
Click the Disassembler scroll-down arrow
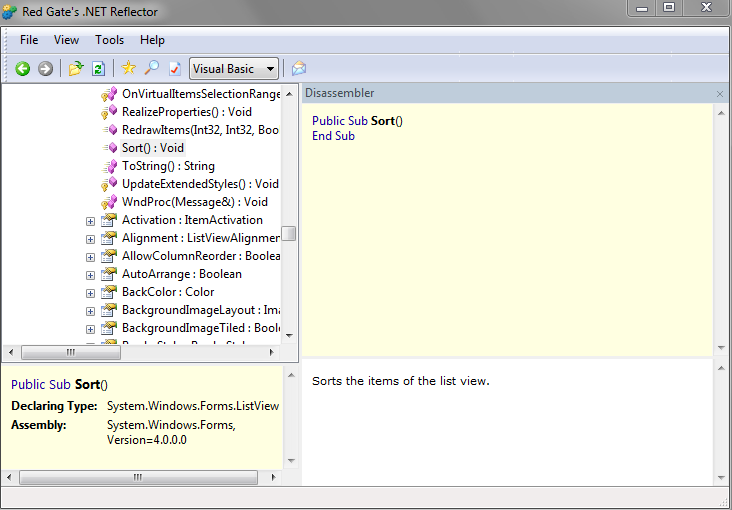coord(721,348)
